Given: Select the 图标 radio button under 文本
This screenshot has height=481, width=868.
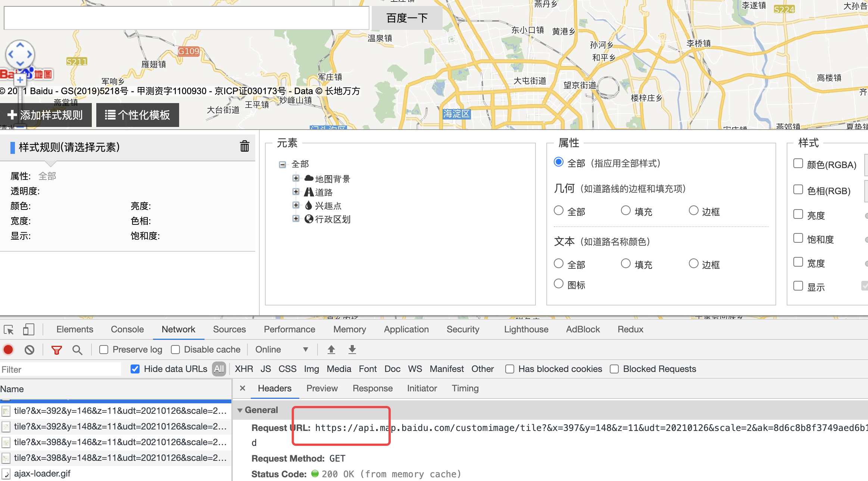Looking at the screenshot, I should click(x=558, y=284).
